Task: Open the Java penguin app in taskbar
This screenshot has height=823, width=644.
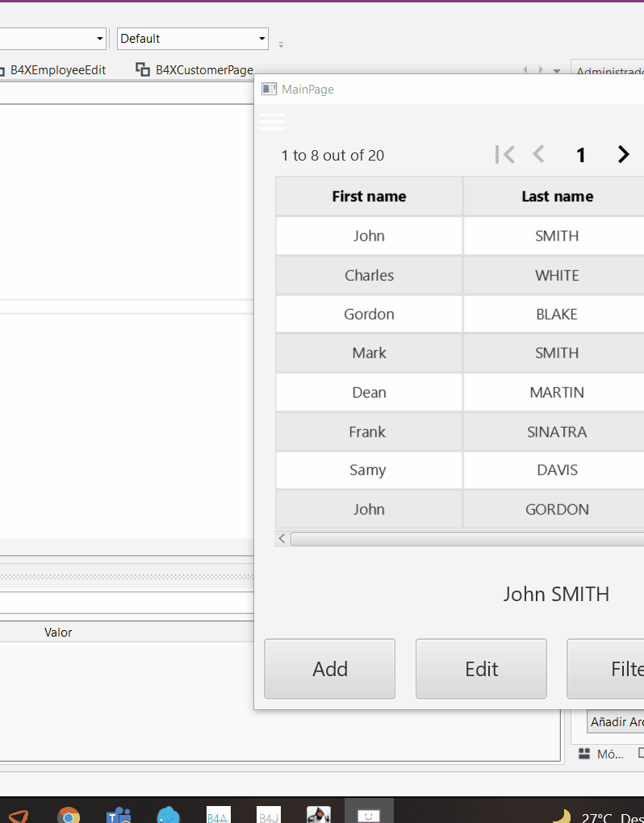Action: click(x=318, y=815)
